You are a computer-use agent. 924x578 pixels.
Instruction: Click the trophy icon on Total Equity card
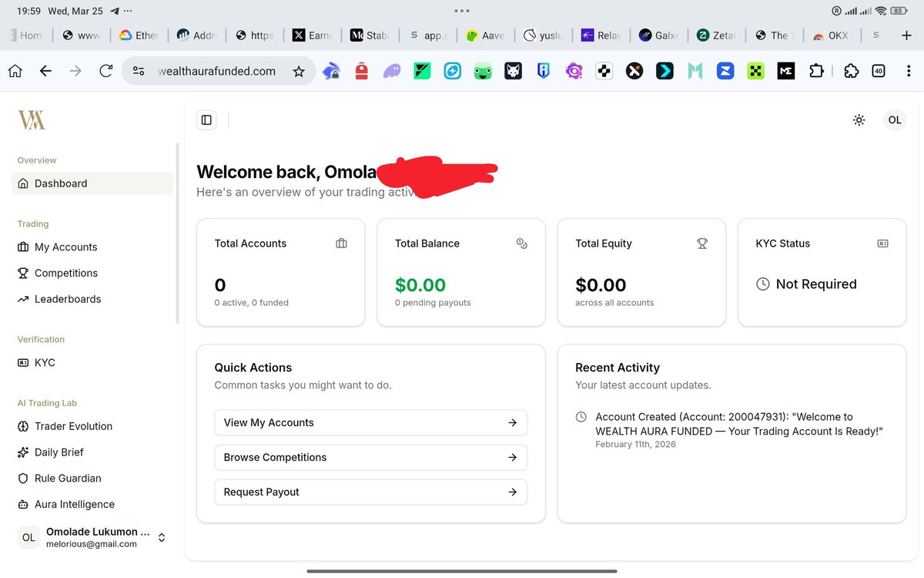(x=702, y=244)
